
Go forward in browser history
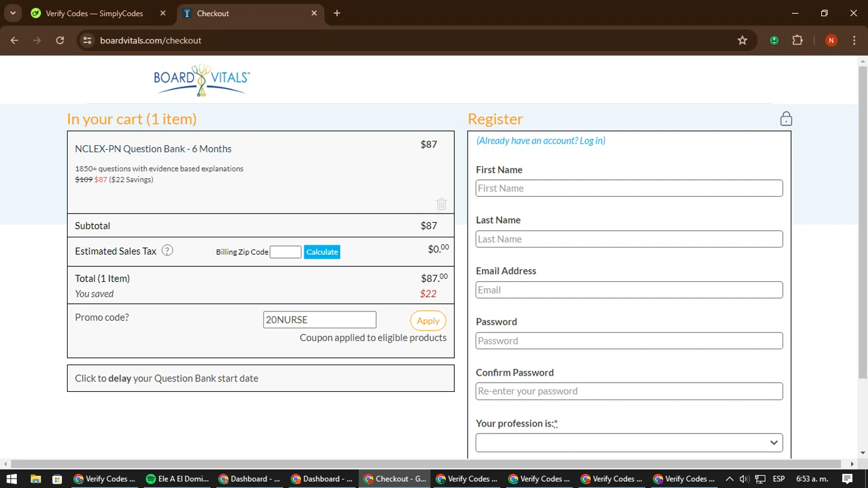(37, 41)
